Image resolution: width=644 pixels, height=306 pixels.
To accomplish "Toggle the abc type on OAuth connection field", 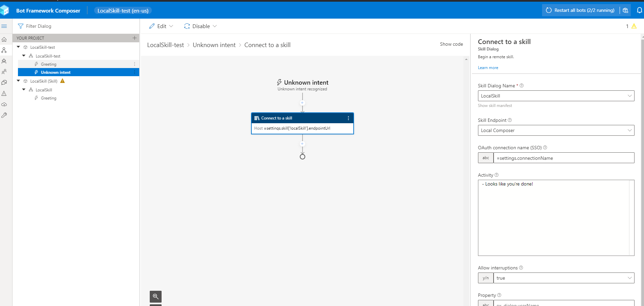I will click(x=485, y=158).
